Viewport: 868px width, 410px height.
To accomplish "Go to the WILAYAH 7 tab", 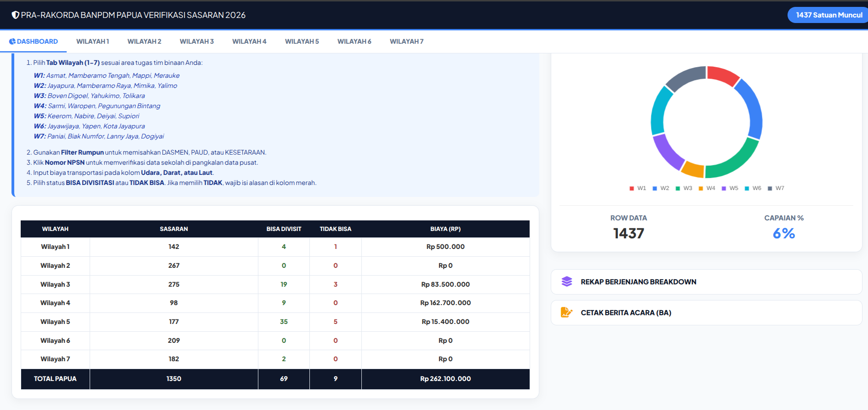I will (x=406, y=41).
